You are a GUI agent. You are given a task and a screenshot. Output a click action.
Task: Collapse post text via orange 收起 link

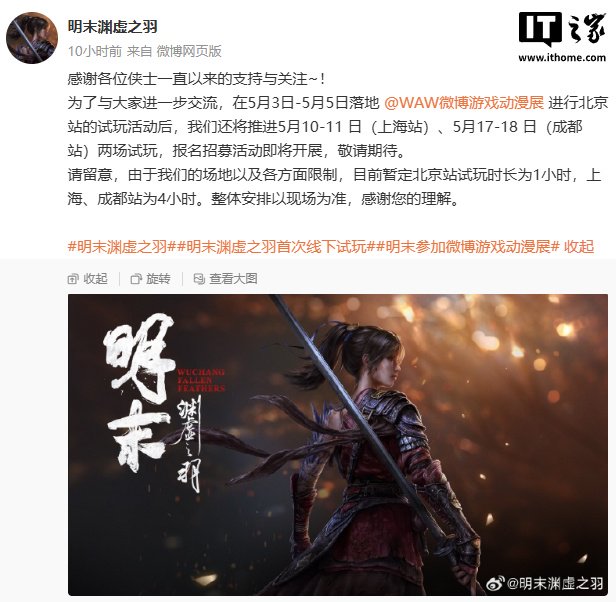coord(579,247)
